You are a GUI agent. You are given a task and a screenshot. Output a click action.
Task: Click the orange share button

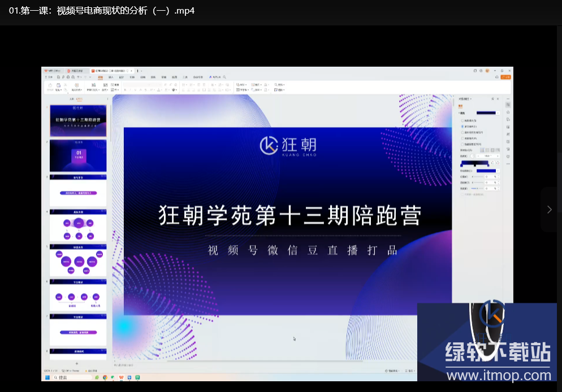tap(506, 77)
